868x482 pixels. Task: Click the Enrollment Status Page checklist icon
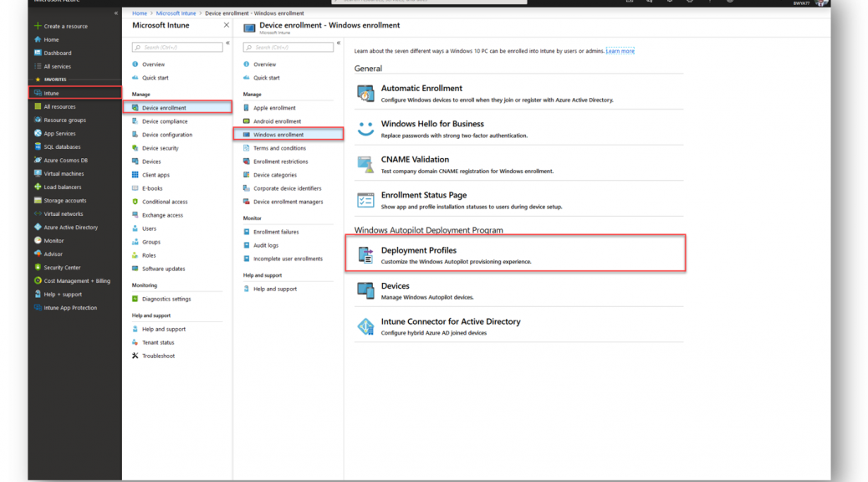365,200
